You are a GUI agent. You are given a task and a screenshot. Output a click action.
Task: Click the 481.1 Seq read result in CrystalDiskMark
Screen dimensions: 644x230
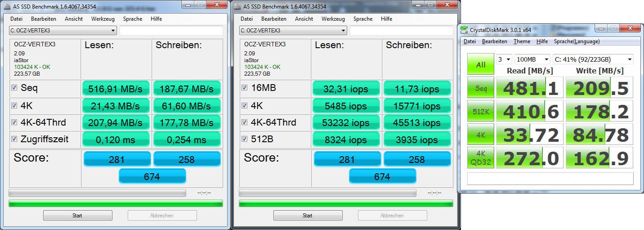[x=530, y=88]
